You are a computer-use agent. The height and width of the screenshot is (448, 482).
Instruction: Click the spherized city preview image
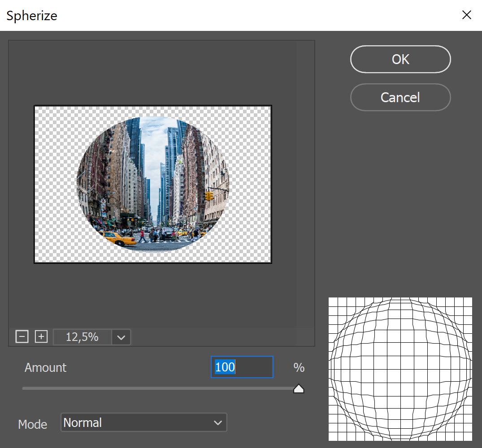[152, 184]
